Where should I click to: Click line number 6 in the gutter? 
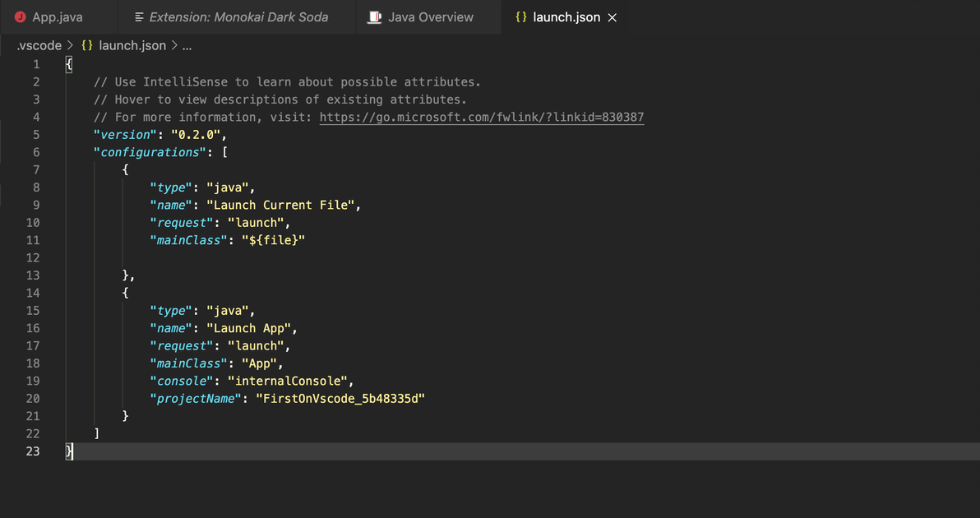[35, 152]
